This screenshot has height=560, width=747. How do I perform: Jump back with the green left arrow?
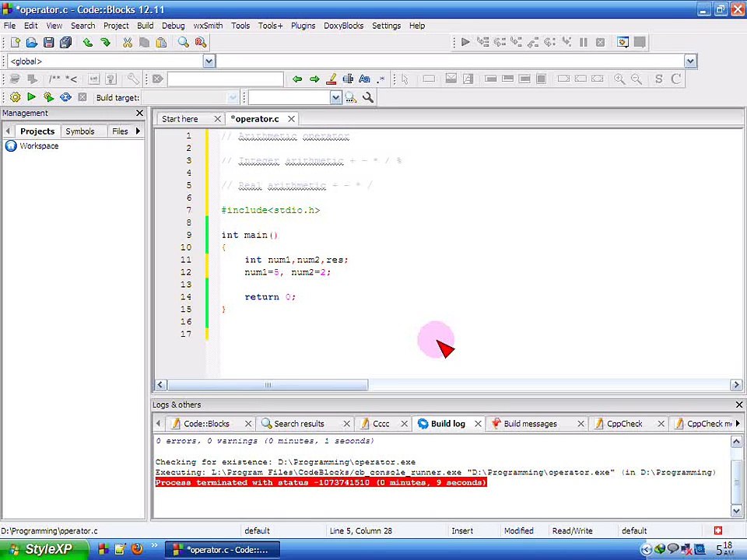pos(297,79)
